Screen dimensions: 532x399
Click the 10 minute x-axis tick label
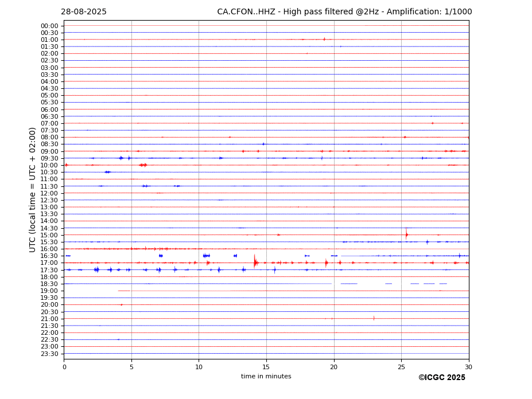(199, 367)
